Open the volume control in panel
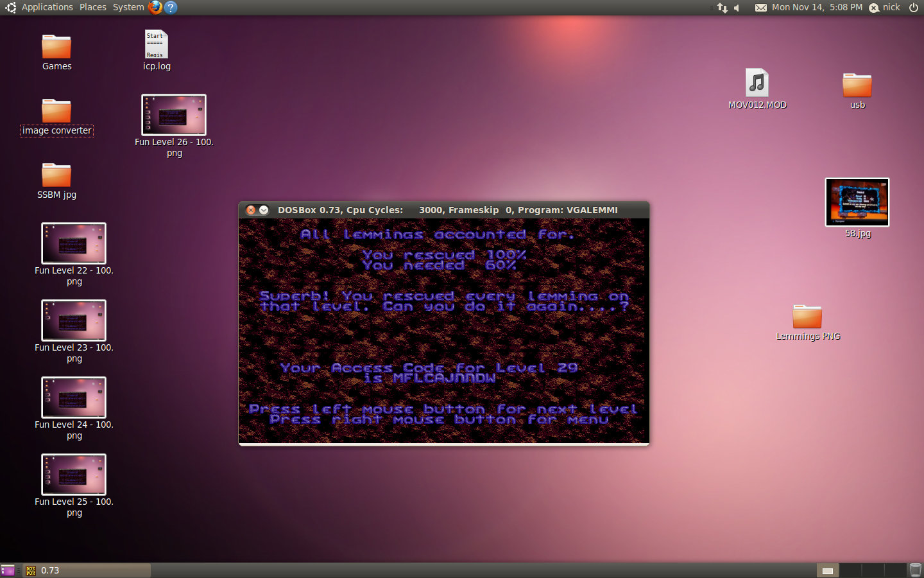The height and width of the screenshot is (578, 924). (737, 8)
